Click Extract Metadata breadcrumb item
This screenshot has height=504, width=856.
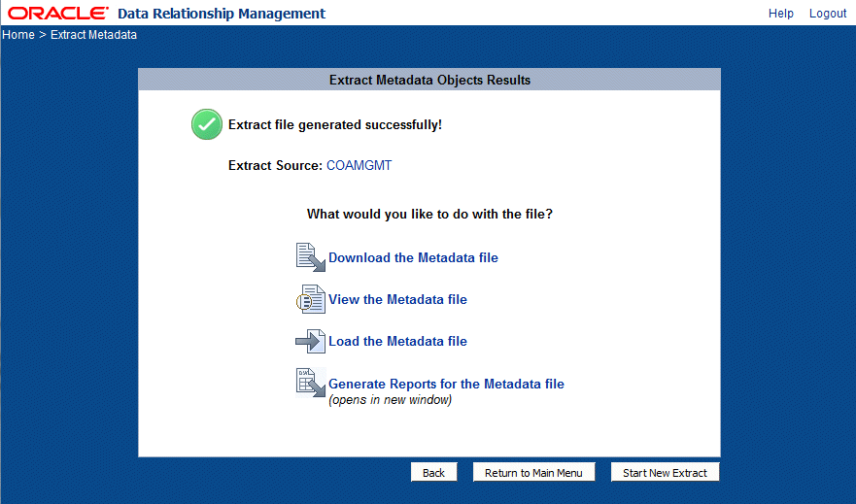(x=93, y=34)
